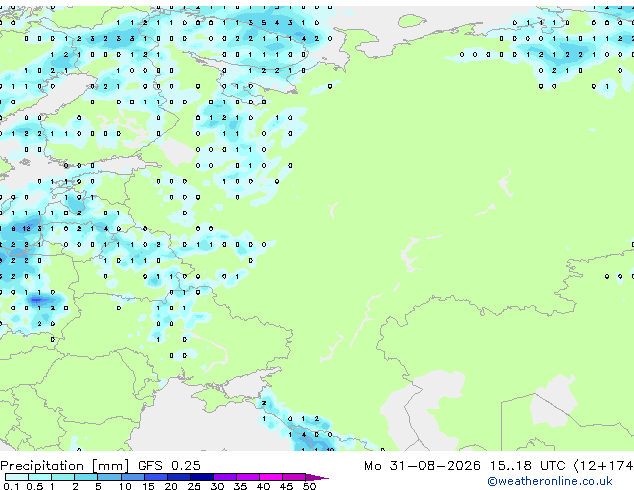Open the weatheronline.co.uk copyright link
Screen dimensions: 634x490
[x=550, y=481]
